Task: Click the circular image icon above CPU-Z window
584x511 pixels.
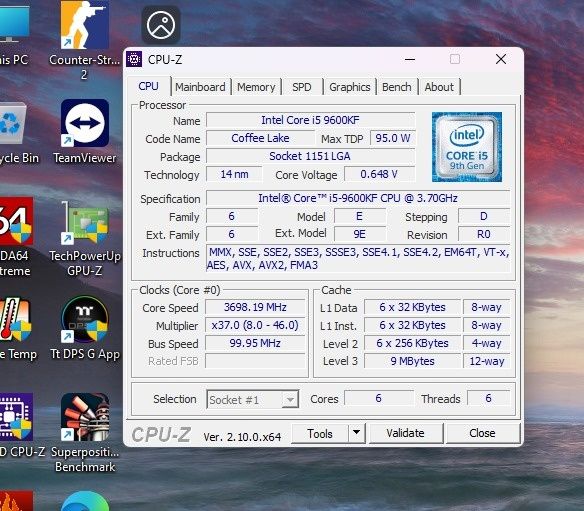Action: point(161,25)
